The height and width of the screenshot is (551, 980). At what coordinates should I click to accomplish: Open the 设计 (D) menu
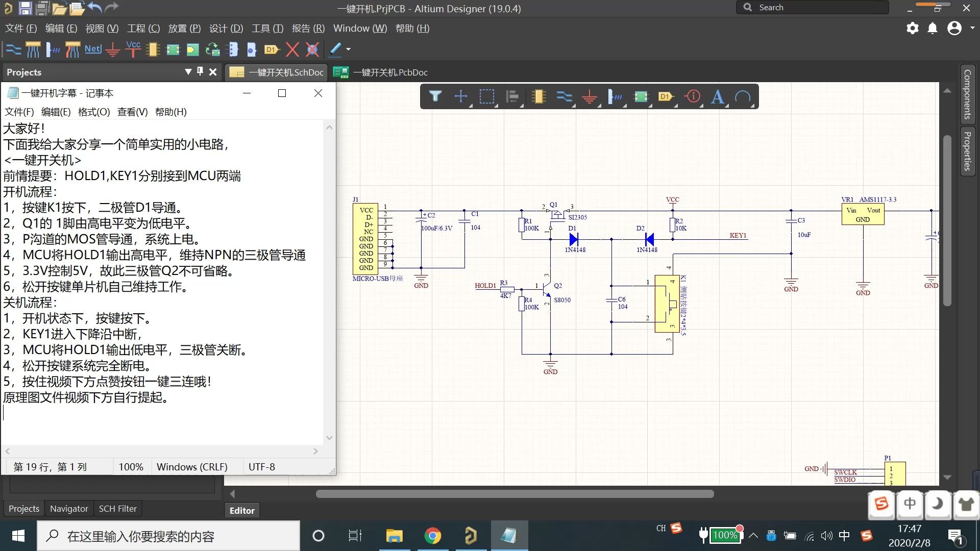click(226, 29)
